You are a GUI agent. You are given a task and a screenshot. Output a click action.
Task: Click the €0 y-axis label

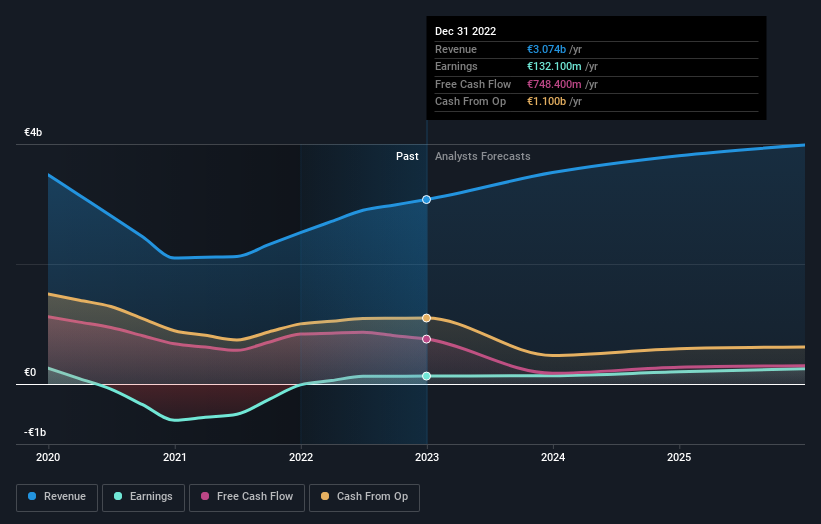click(30, 372)
